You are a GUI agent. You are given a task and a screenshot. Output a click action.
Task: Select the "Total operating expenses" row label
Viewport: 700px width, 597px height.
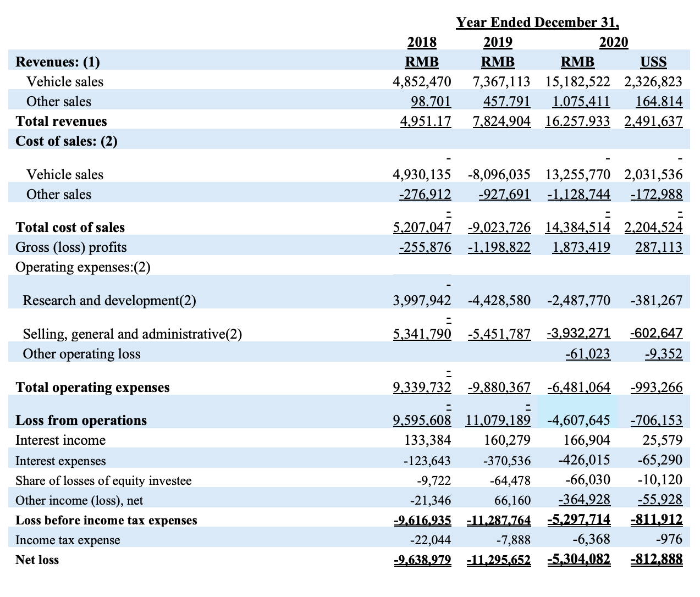point(92,387)
